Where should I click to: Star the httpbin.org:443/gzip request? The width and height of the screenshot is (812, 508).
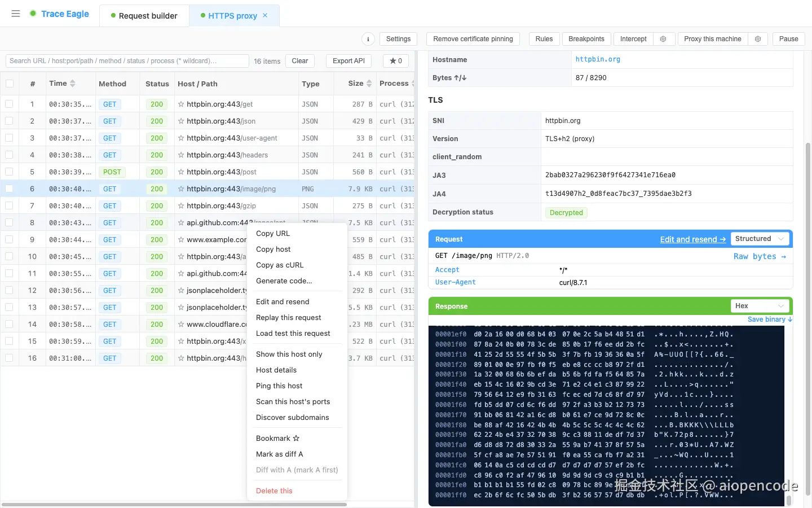click(181, 206)
